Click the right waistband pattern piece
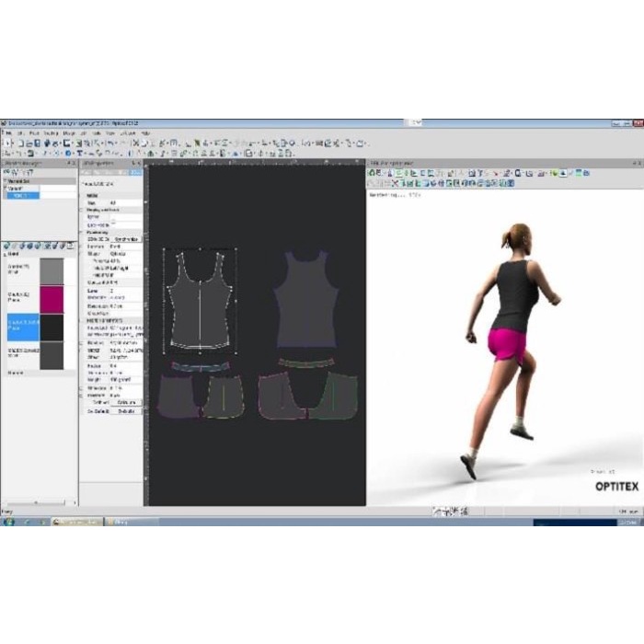Screen dimensions: 644x644 (x=306, y=363)
